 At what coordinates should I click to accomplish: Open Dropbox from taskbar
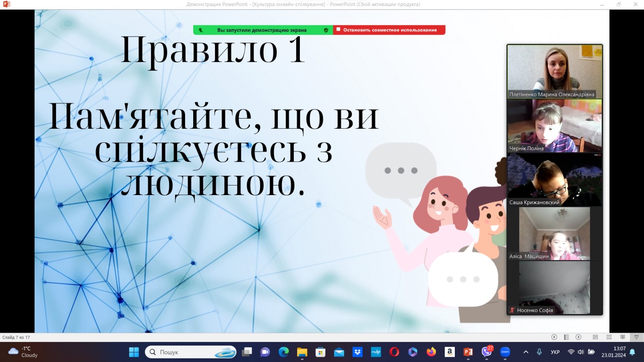pyautogui.click(x=357, y=352)
